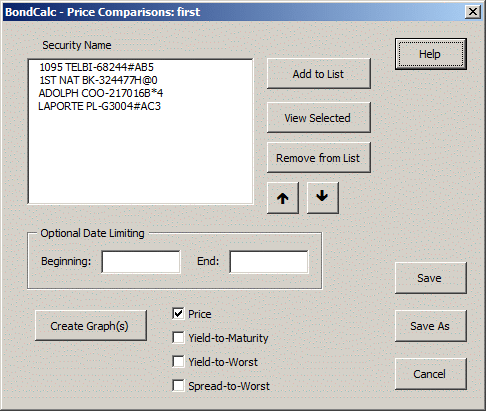Click the Save button
The width and height of the screenshot is (486, 411).
(431, 278)
